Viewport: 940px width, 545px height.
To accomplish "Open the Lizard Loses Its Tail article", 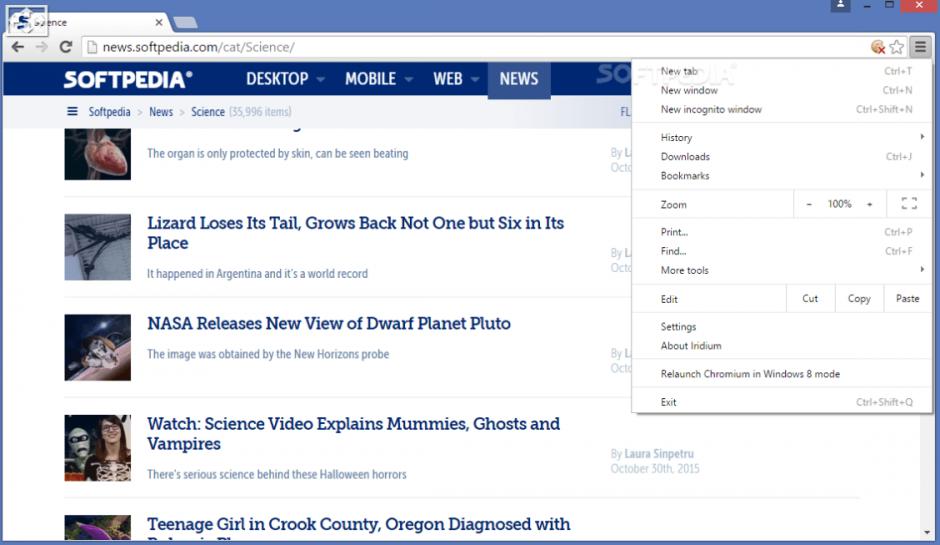I will (355, 233).
